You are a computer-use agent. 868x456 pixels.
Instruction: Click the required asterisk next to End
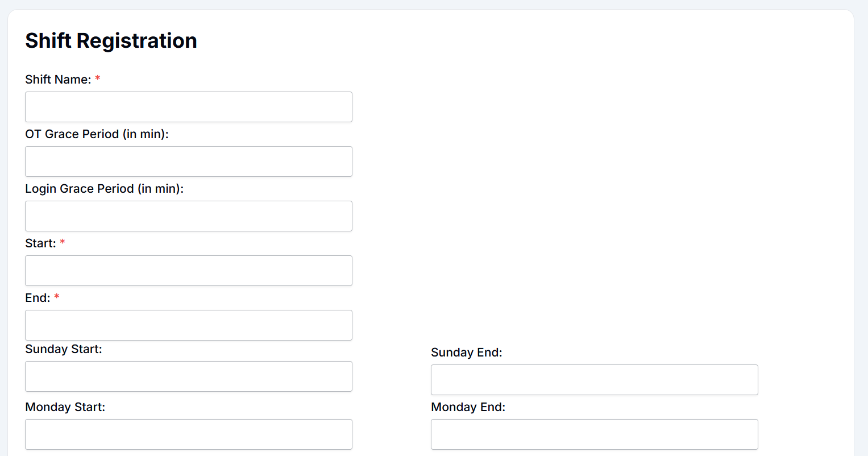pyautogui.click(x=57, y=297)
